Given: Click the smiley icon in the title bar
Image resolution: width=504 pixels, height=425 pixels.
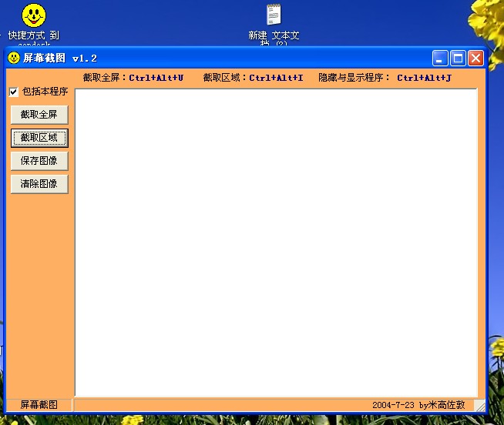Looking at the screenshot, I should (x=14, y=59).
